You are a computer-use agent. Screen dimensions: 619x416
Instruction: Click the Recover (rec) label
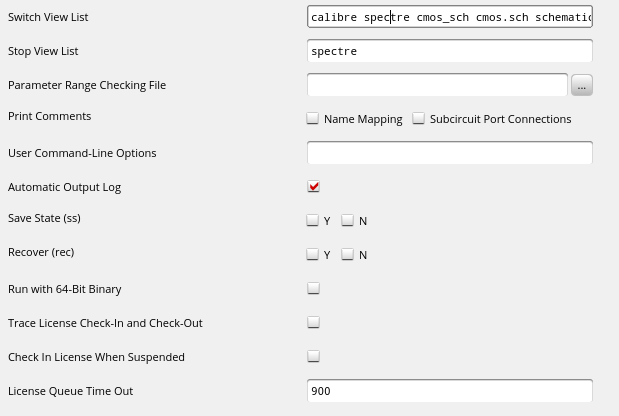[x=41, y=252]
